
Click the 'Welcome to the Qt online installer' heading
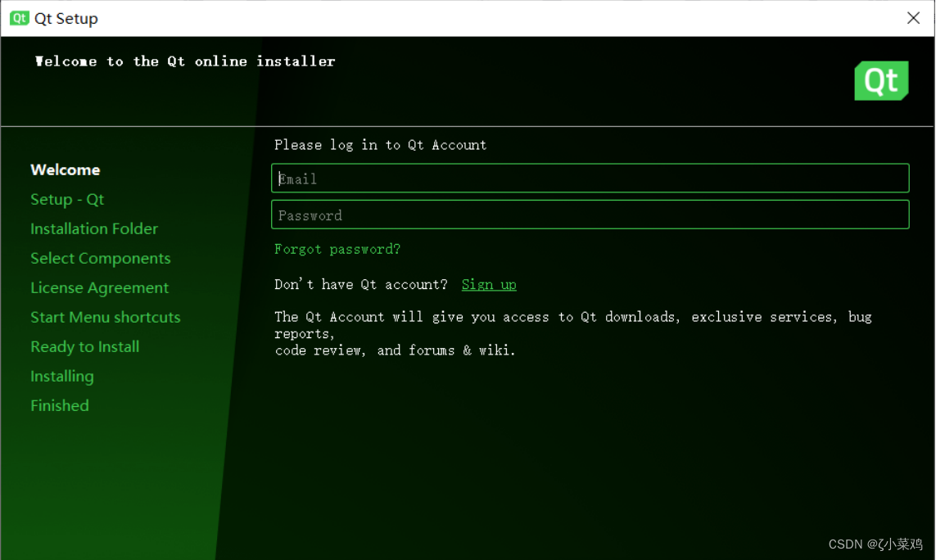point(185,61)
